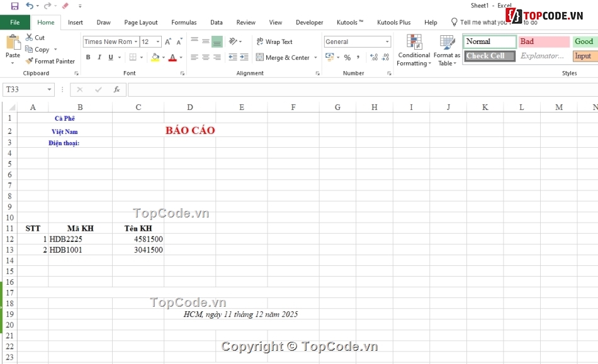The width and height of the screenshot is (598, 364).
Task: Toggle Italic formatting
Action: pos(99,57)
